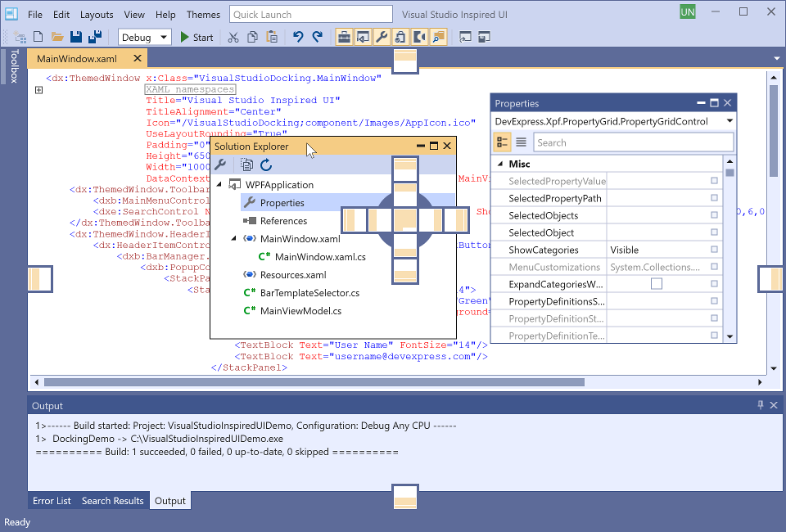The image size is (786, 532).
Task: Click the marker square for SelectedObjects row
Action: pyautogui.click(x=714, y=215)
